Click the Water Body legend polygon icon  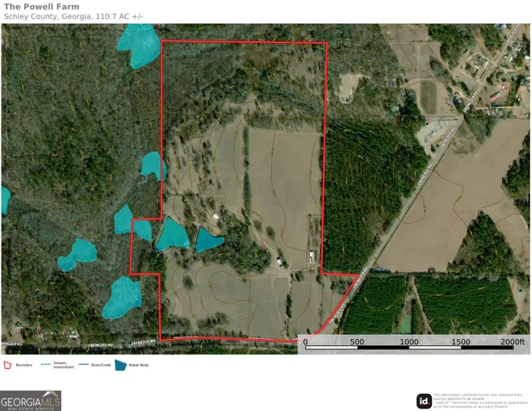tap(121, 366)
